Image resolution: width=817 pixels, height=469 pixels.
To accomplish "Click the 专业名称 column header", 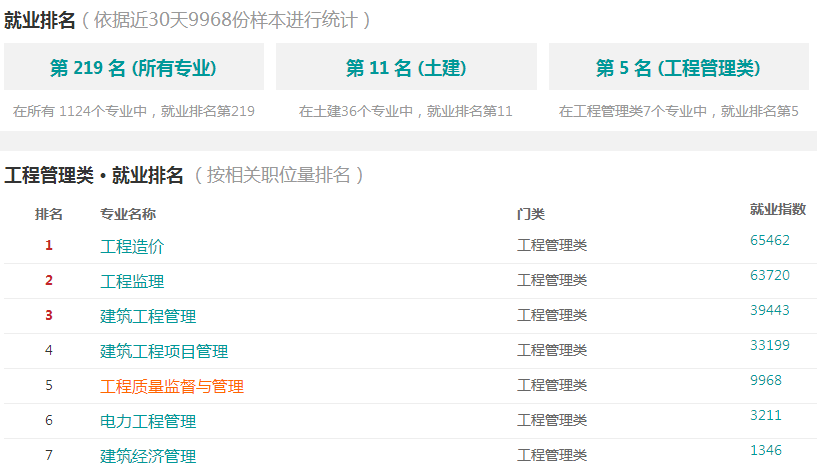I will [128, 214].
